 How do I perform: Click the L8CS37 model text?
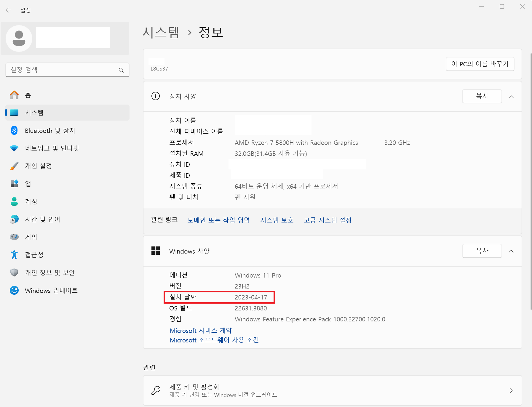[159, 69]
